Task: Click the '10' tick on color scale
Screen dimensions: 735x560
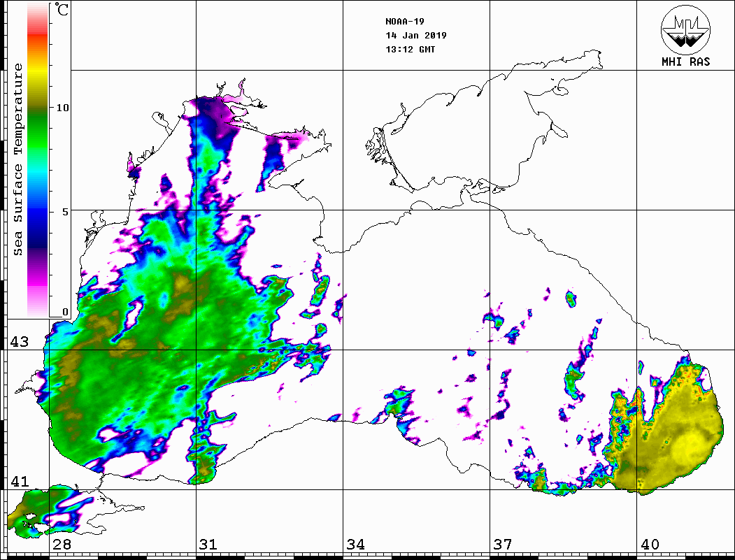Action: coord(62,108)
